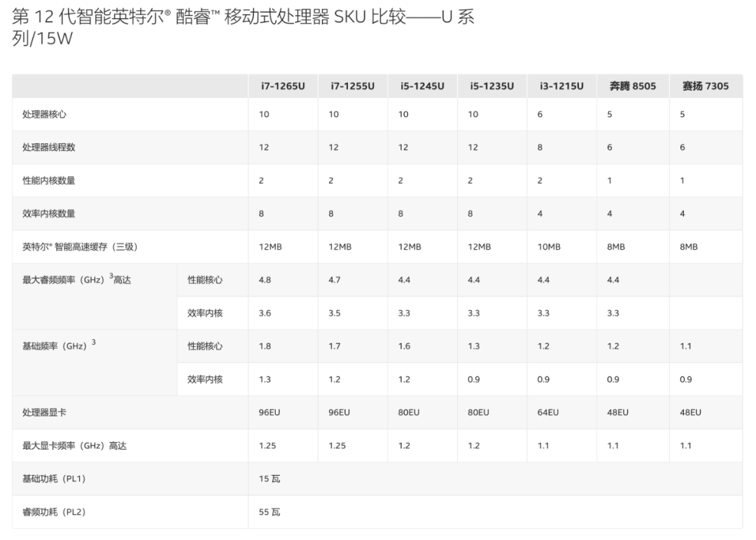Click the i7-1265U column header
The width and height of the screenshot is (756, 540).
[x=282, y=86]
